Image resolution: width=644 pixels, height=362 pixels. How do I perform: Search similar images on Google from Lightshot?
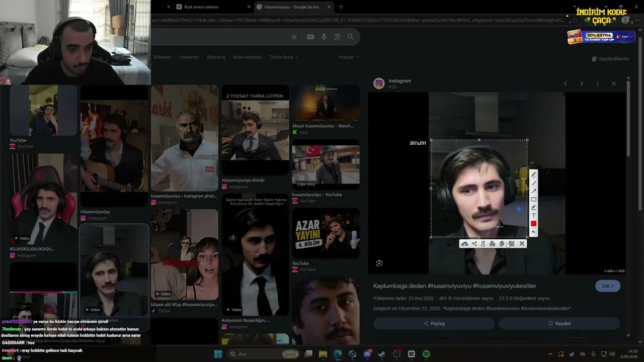coord(483,244)
